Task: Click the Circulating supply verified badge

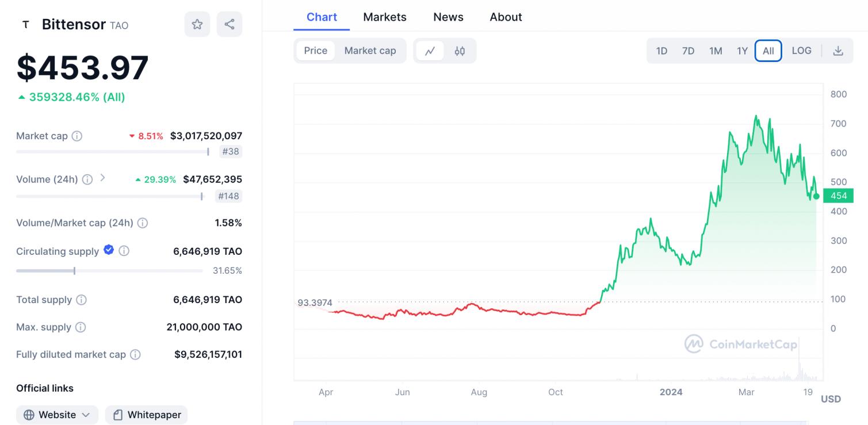Action: tap(109, 250)
